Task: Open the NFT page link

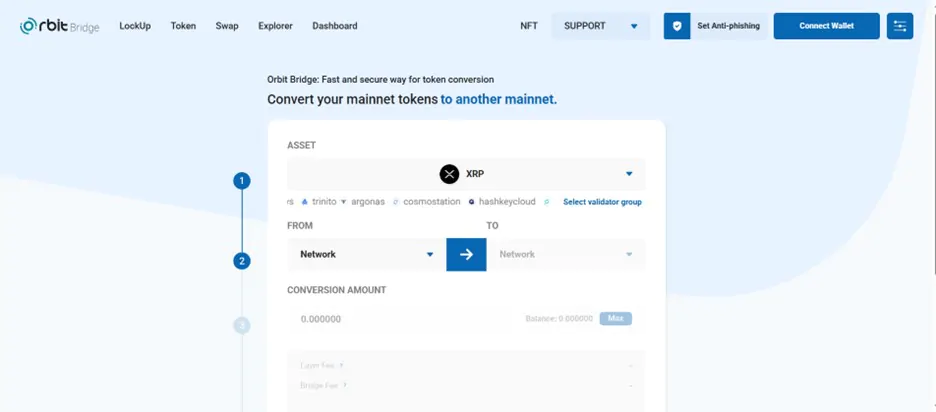Action: coord(529,26)
